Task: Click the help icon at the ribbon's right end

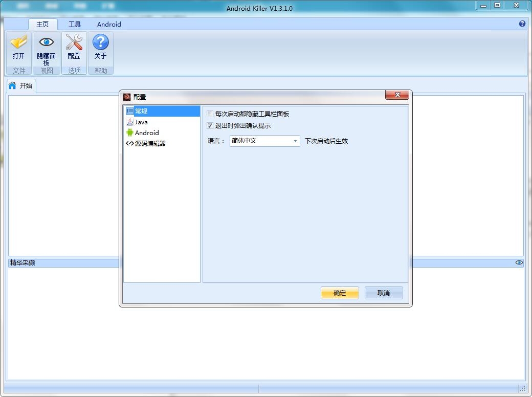Action: pos(522,24)
